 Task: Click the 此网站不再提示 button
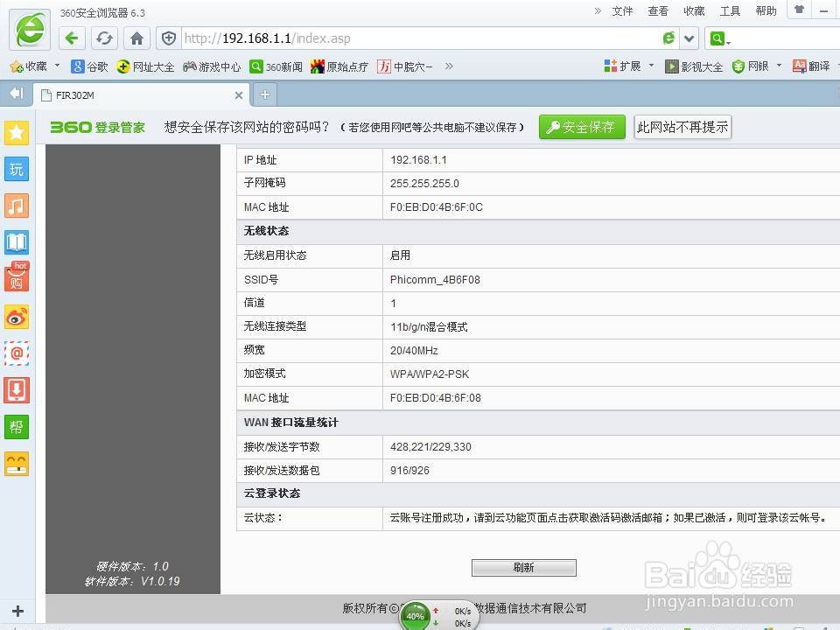point(682,127)
